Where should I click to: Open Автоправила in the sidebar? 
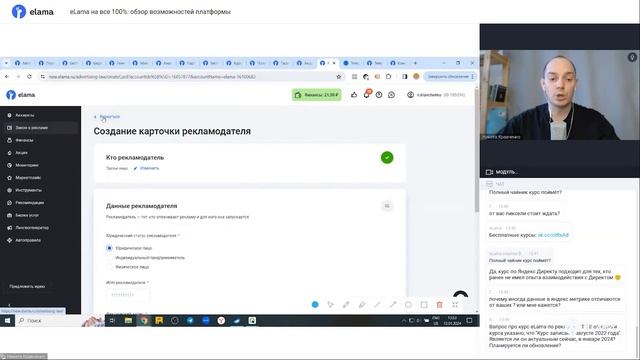(28, 240)
